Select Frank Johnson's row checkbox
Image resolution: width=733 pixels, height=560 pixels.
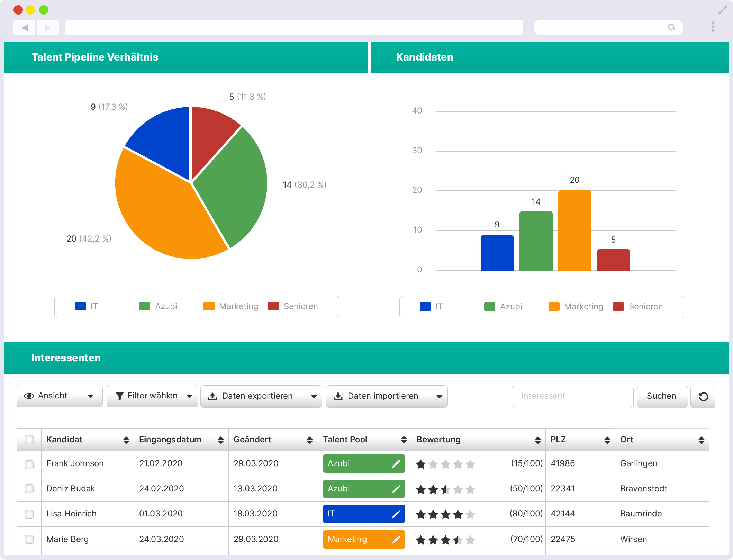coord(29,463)
